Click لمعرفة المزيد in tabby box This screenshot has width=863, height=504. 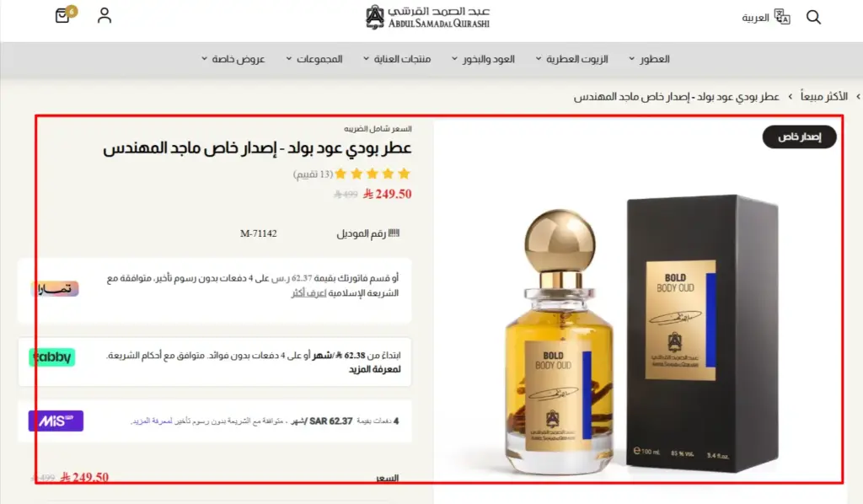374,369
